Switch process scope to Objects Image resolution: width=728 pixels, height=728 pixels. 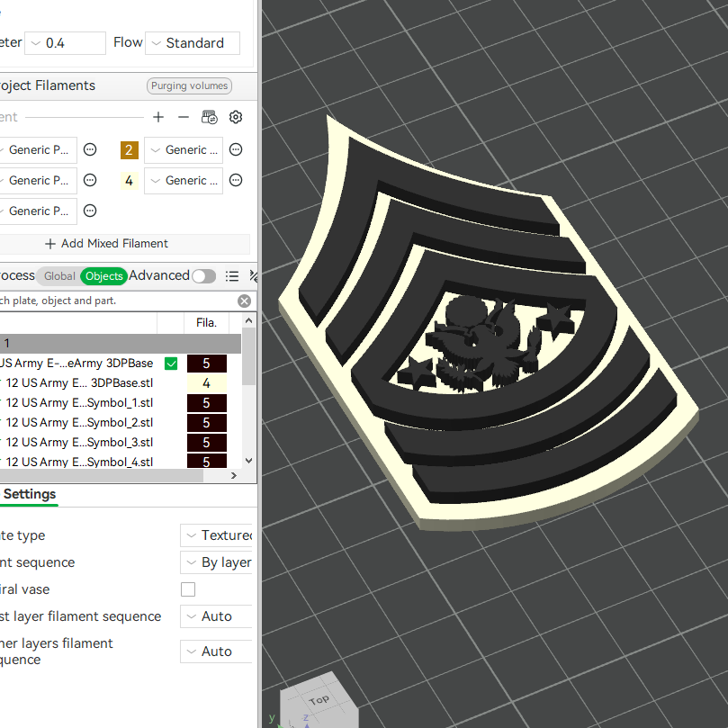pyautogui.click(x=104, y=276)
